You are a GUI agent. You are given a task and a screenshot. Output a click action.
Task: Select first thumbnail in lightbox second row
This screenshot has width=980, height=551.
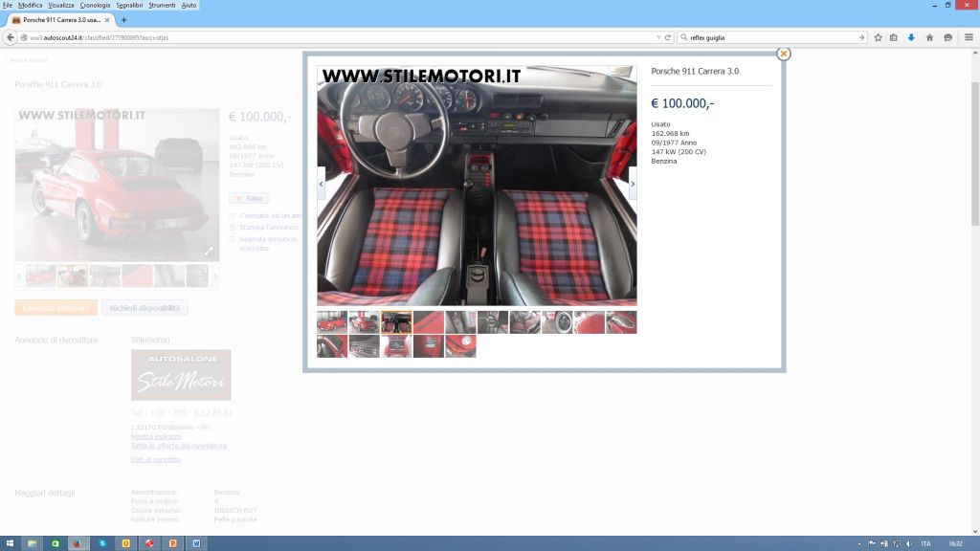click(x=332, y=346)
